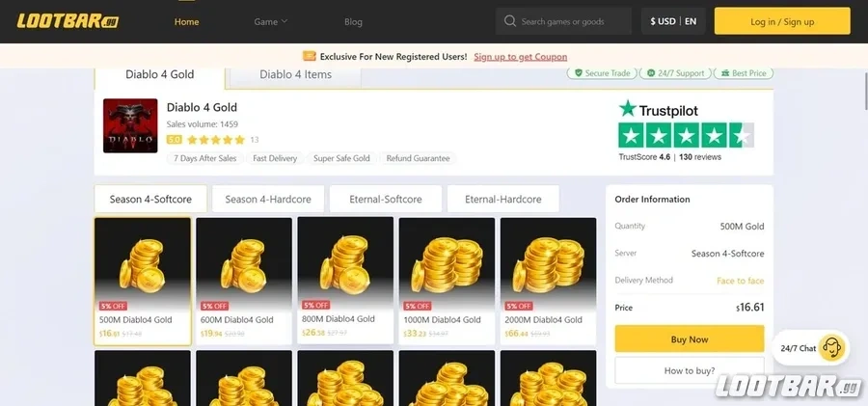Select the 600M Diablo4 Gold card

pyautogui.click(x=244, y=282)
